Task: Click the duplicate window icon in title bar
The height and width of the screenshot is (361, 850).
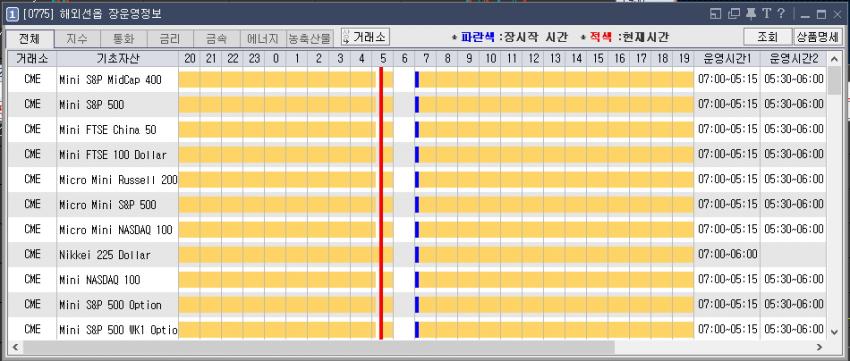Action: (x=734, y=14)
